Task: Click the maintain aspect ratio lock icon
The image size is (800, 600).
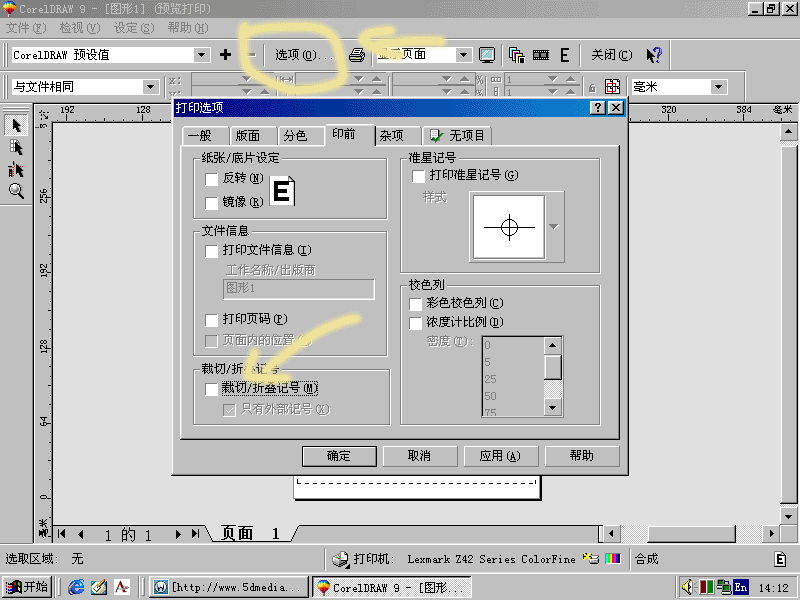Action: [x=592, y=88]
